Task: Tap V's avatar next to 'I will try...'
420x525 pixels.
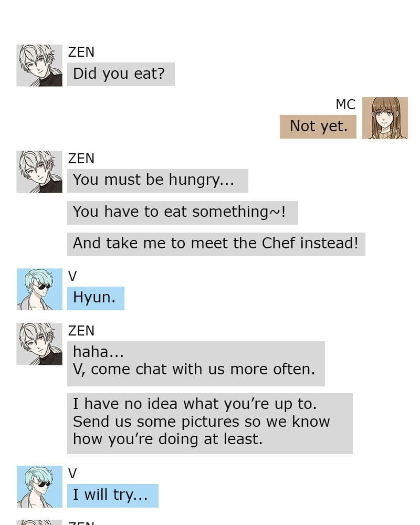Action: (x=39, y=487)
